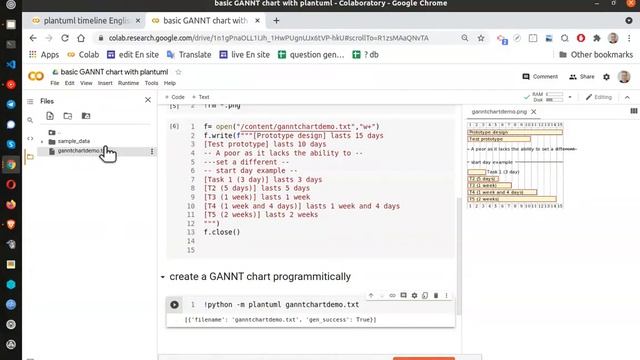Upload file to session storage icon
The width and height of the screenshot is (640, 360).
tap(50, 116)
